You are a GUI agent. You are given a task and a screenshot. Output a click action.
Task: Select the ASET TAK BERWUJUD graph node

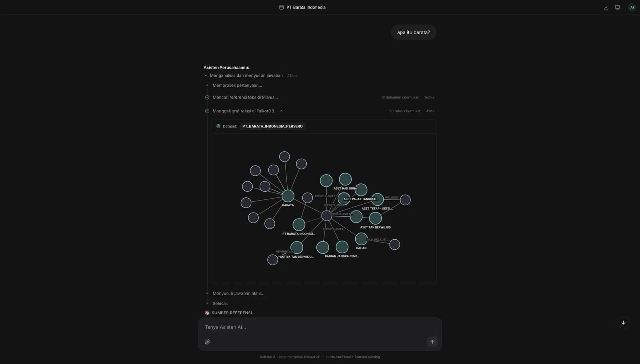pyautogui.click(x=375, y=218)
